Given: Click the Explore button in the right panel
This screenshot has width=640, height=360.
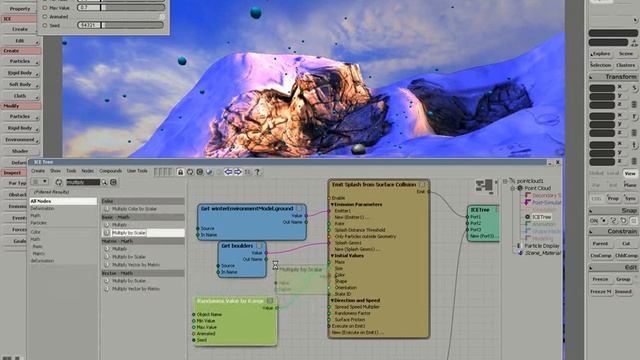Looking at the screenshot, I should pyautogui.click(x=601, y=54).
